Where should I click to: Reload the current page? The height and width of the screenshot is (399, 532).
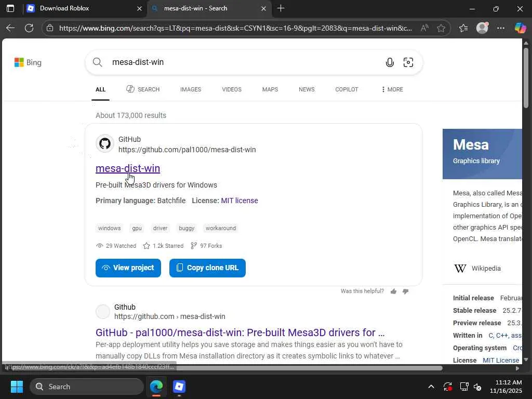pyautogui.click(x=29, y=28)
